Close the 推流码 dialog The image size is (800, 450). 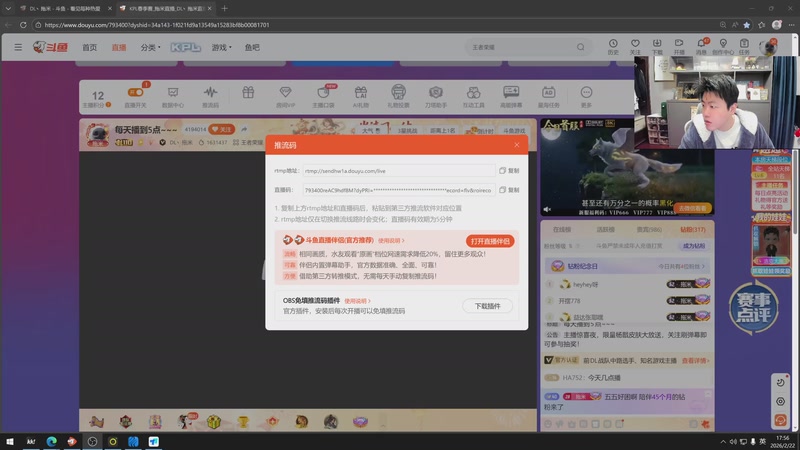coord(516,145)
